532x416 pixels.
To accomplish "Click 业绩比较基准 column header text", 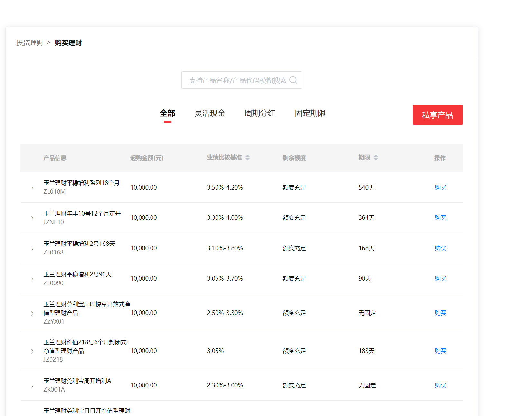I will coord(224,157).
